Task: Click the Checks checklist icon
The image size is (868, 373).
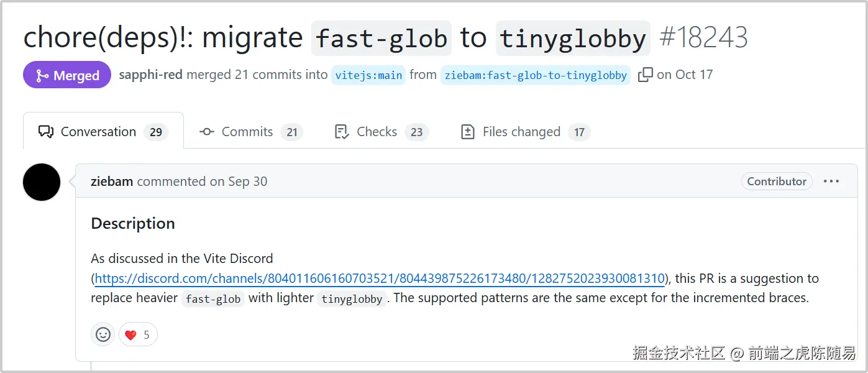Action: click(341, 132)
